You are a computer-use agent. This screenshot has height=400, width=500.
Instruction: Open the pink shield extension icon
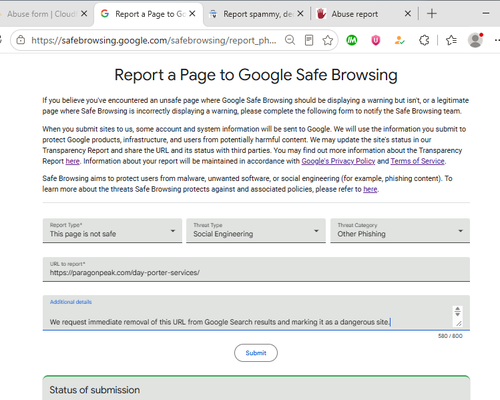376,40
